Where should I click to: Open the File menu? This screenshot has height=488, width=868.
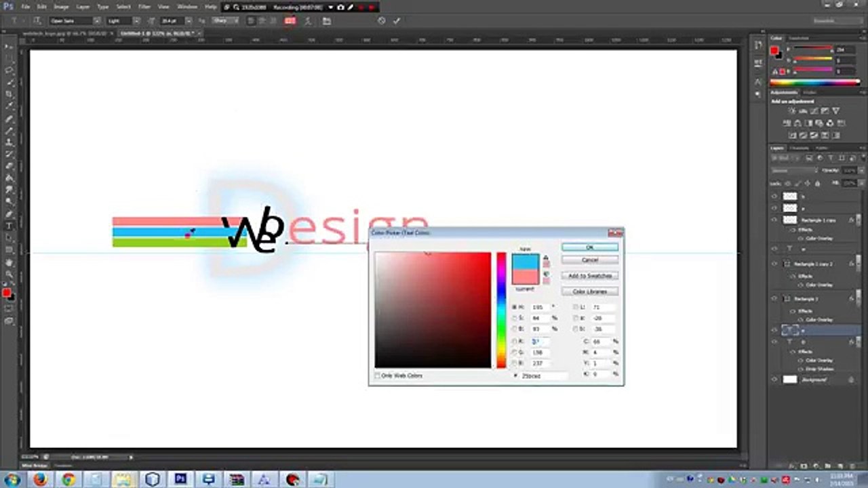(25, 6)
